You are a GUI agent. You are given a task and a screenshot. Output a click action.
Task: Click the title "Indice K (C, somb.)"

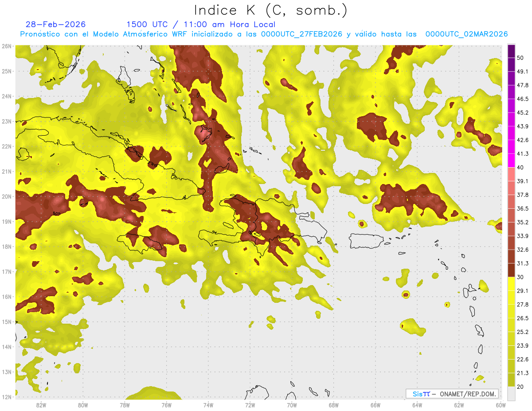[270, 10]
